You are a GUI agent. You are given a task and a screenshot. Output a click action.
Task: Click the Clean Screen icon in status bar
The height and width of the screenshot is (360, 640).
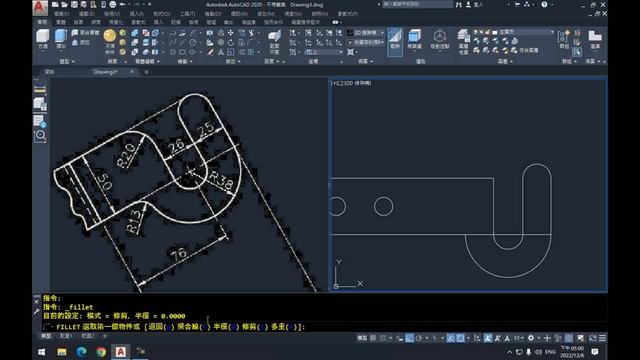pos(592,338)
